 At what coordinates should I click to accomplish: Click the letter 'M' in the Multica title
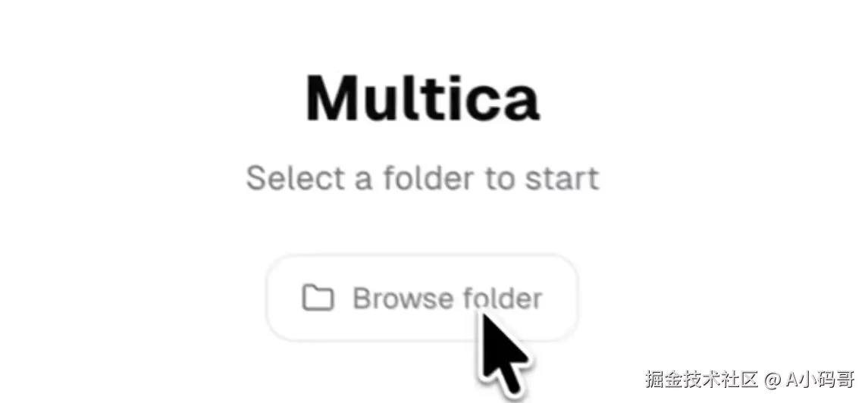[x=332, y=98]
